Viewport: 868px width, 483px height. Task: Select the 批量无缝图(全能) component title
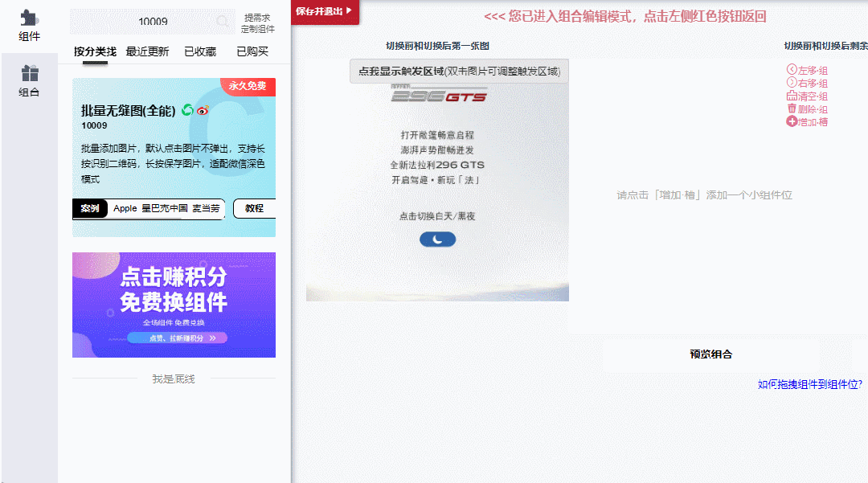(128, 111)
